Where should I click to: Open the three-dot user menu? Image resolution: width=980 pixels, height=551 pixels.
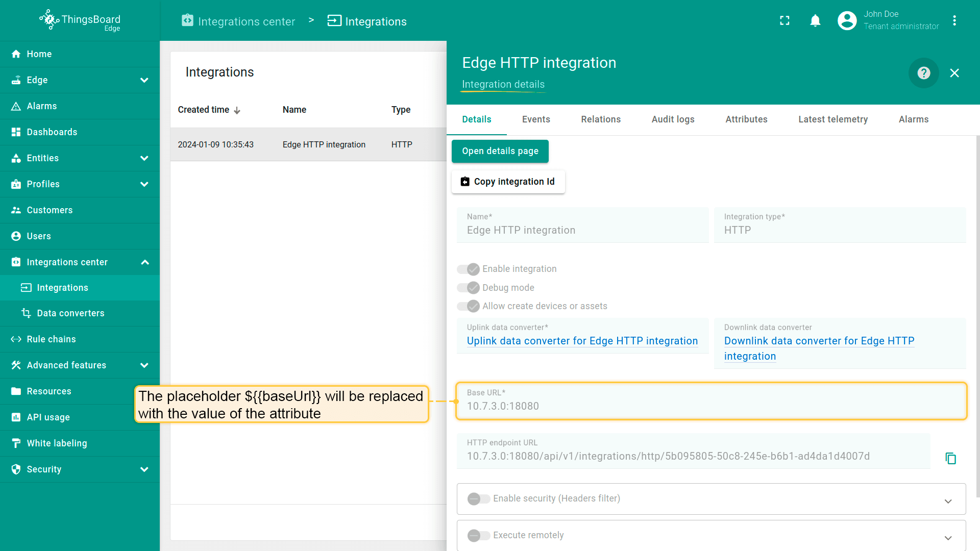[954, 20]
